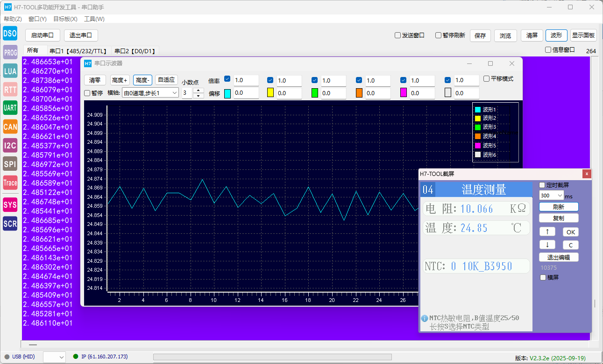Close the H7-TOOL截屏 window
603x364 pixels.
[x=587, y=174]
